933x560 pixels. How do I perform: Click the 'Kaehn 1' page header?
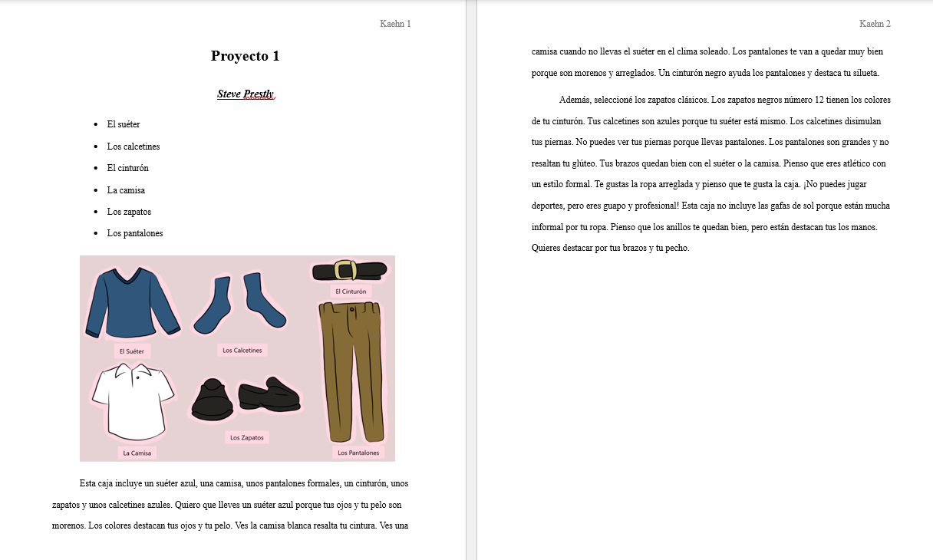(x=395, y=24)
